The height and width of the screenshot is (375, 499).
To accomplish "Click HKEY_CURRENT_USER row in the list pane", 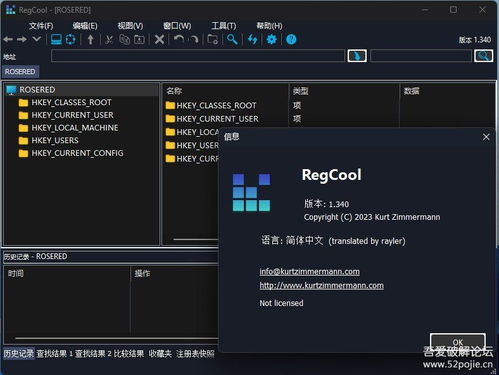I will pyautogui.click(x=217, y=119).
